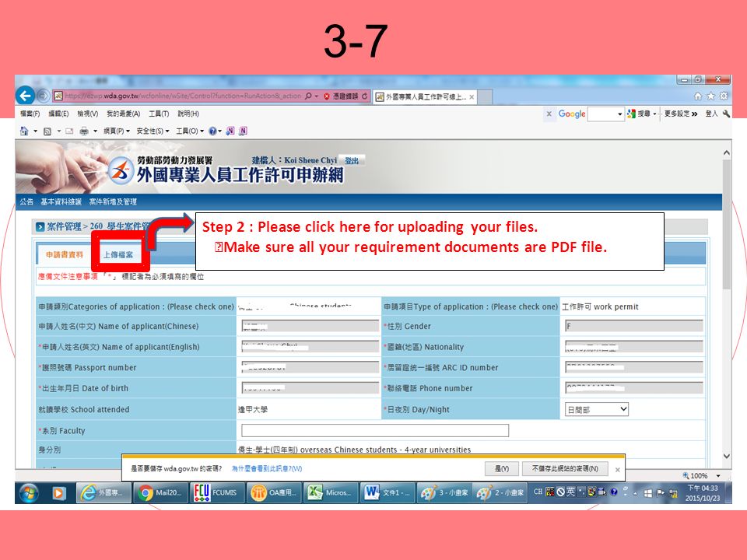The width and height of the screenshot is (747, 560).
Task: Click the 外國專業人員工作許可 browser tab
Action: [x=425, y=96]
